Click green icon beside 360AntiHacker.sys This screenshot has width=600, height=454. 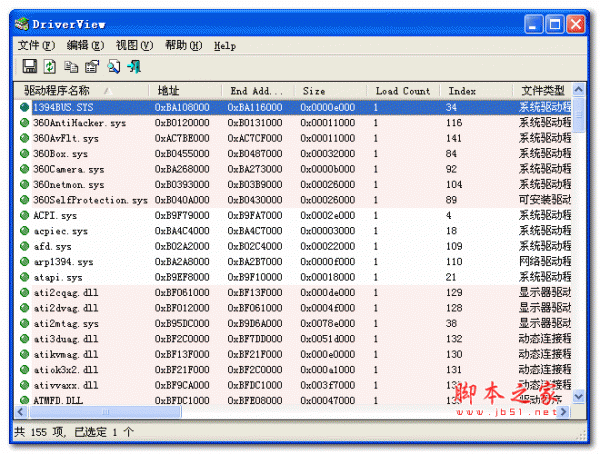(24, 122)
